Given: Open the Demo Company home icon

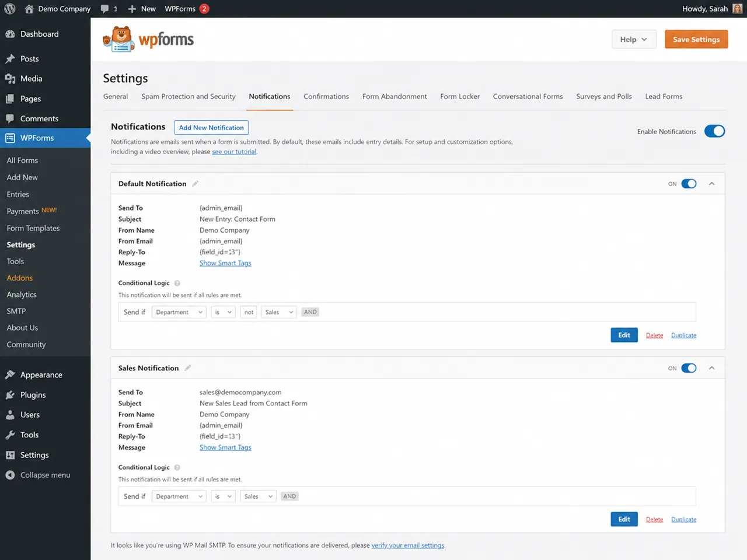Looking at the screenshot, I should click(x=29, y=9).
